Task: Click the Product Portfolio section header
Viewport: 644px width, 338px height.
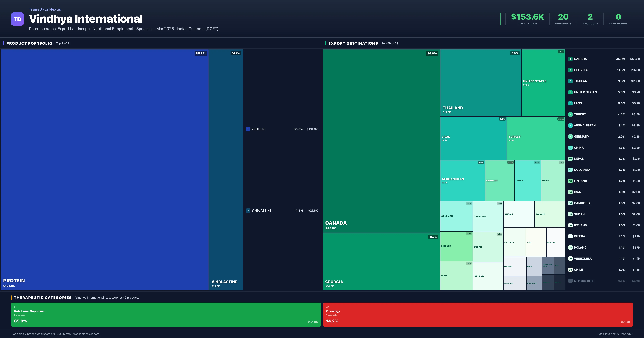Action: [x=29, y=43]
